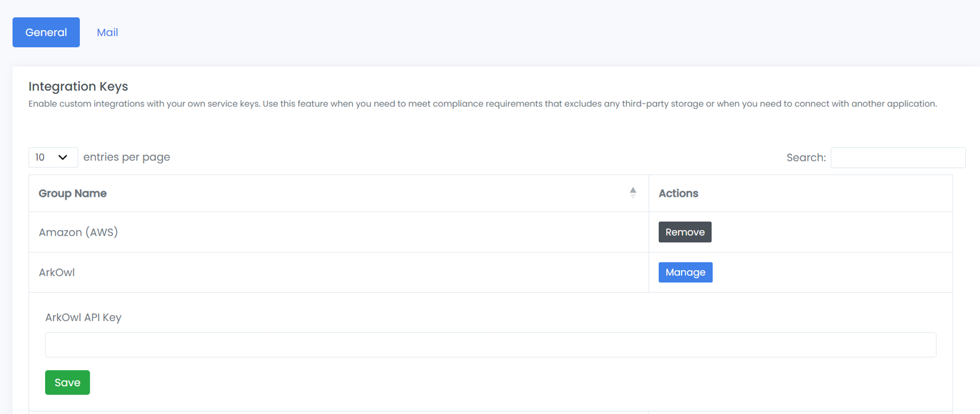Switch to the General tab
The image size is (980, 414).
[x=46, y=32]
